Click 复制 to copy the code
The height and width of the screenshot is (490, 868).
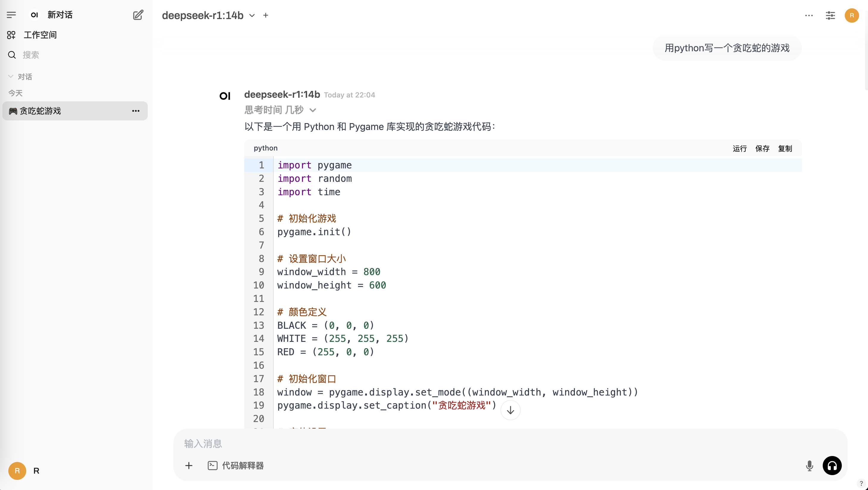pos(785,148)
